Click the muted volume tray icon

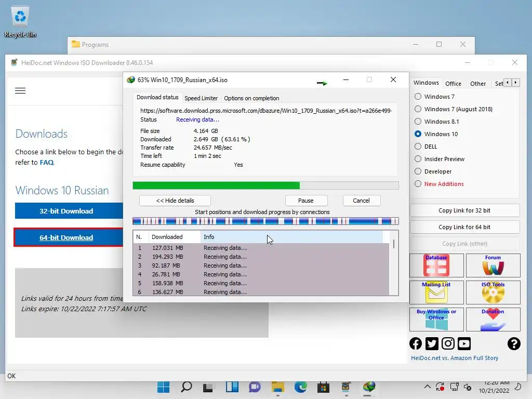[x=468, y=387]
